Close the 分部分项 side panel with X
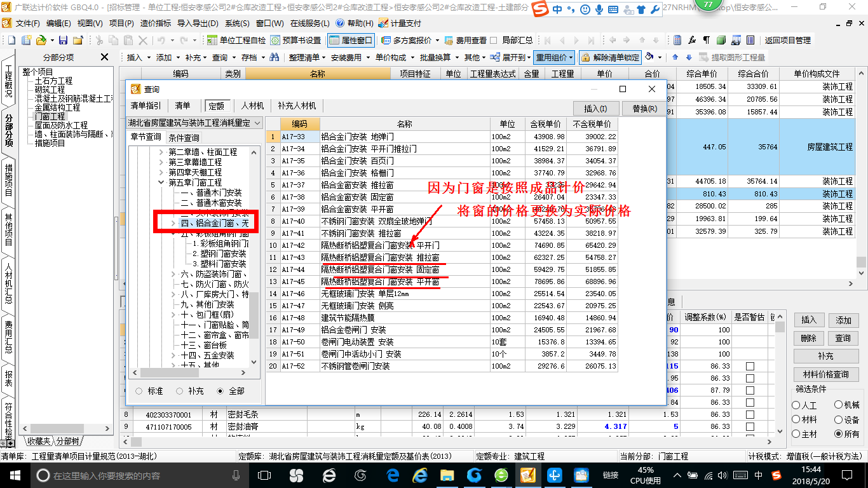 (105, 57)
